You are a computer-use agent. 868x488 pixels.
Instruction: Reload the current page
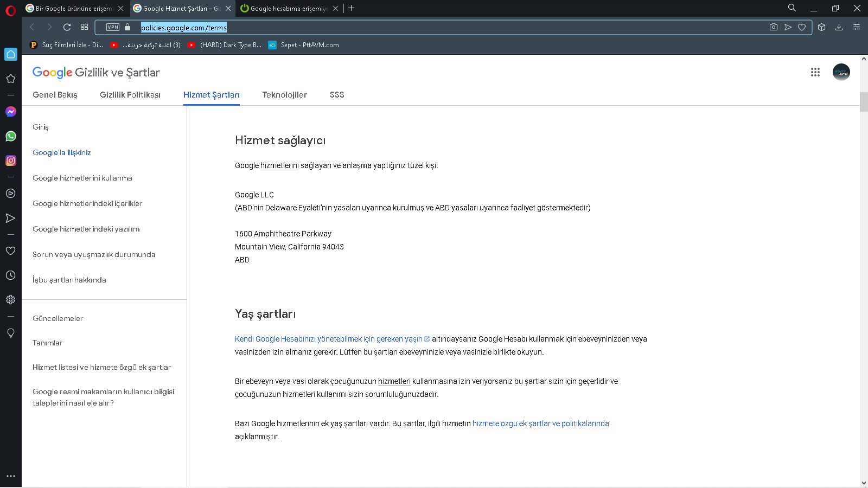pos(67,27)
